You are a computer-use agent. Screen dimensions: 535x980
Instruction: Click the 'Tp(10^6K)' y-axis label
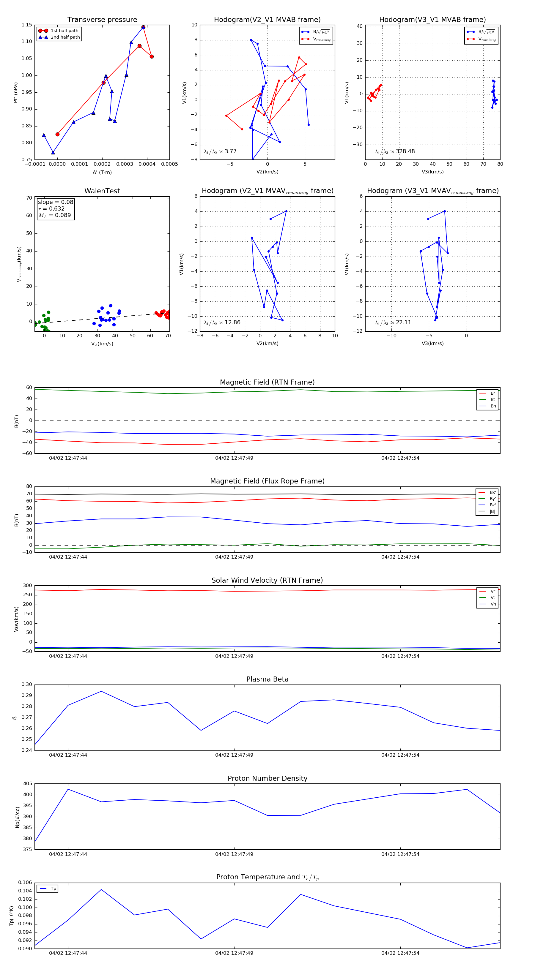[11, 916]
